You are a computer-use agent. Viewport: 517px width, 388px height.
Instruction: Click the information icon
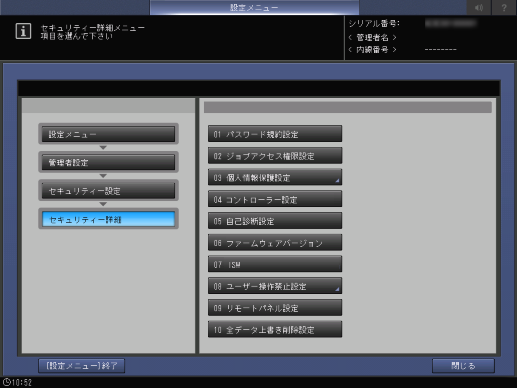coord(23,31)
